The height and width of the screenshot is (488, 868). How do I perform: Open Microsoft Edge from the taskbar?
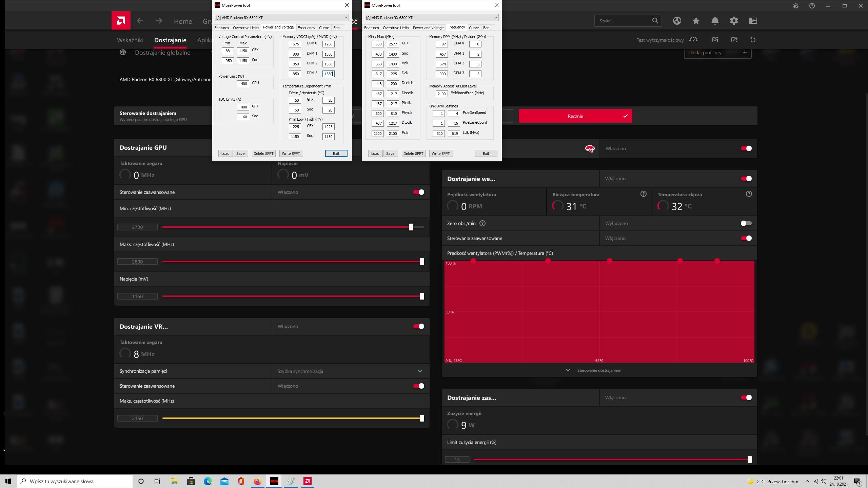[x=208, y=481]
